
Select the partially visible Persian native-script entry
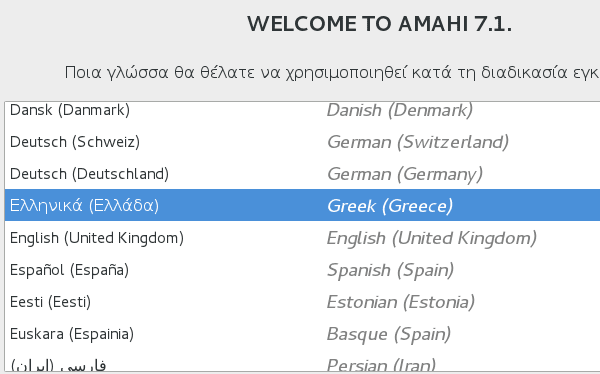click(58, 365)
